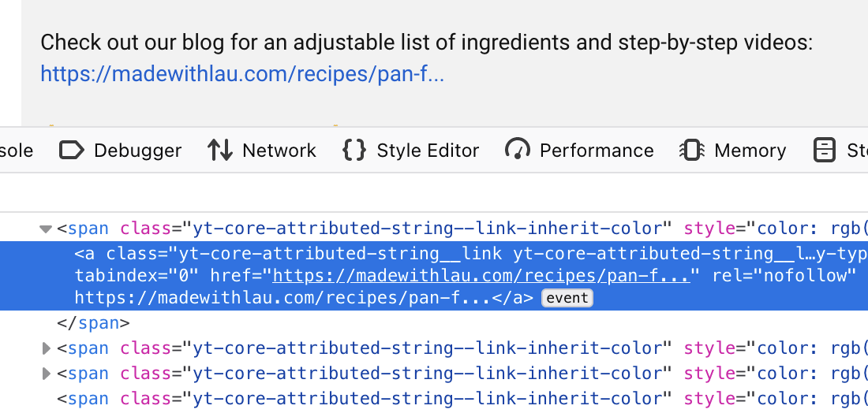The width and height of the screenshot is (868, 413).
Task: Switch to the Style Editor tab label
Action: tap(428, 151)
